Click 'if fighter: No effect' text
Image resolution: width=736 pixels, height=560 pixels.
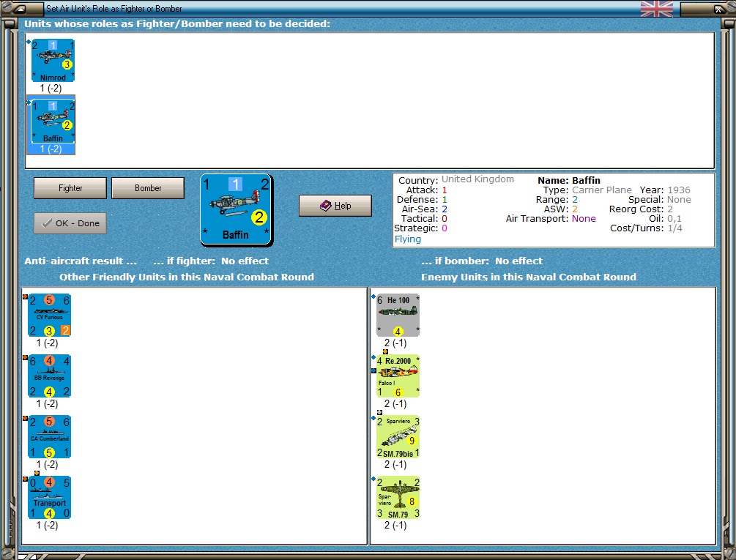tap(211, 261)
